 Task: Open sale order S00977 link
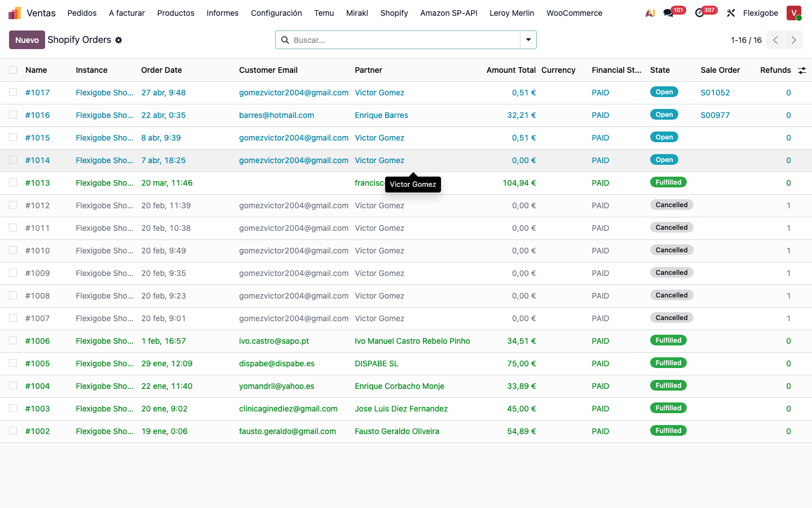(x=715, y=115)
